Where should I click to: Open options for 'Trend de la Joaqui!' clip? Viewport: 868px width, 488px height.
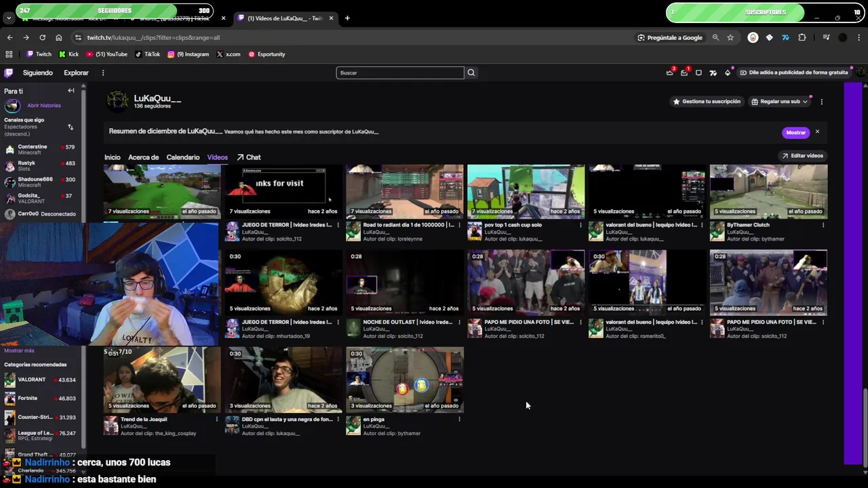[x=216, y=419]
